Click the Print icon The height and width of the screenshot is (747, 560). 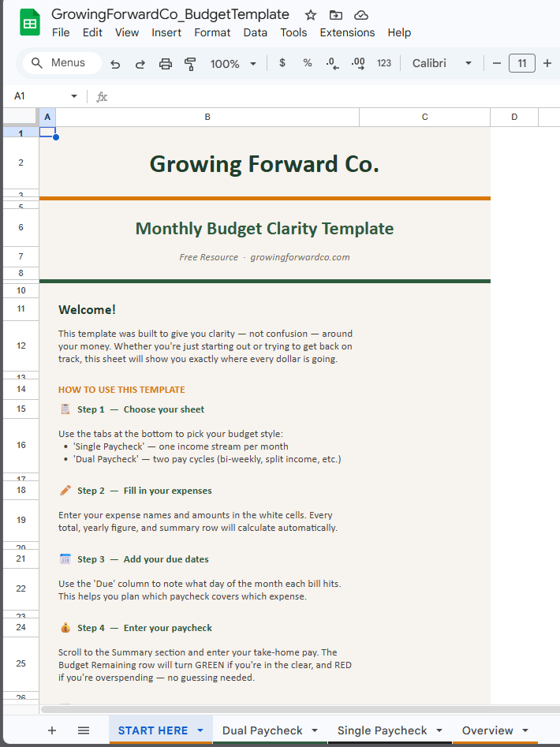165,63
